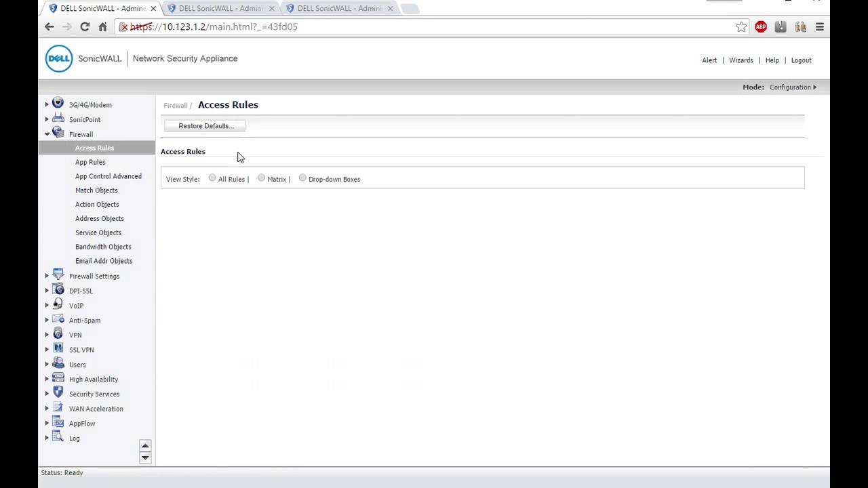Expand the DPI-SSL node arrow
The width and height of the screenshot is (868, 488).
click(x=47, y=291)
